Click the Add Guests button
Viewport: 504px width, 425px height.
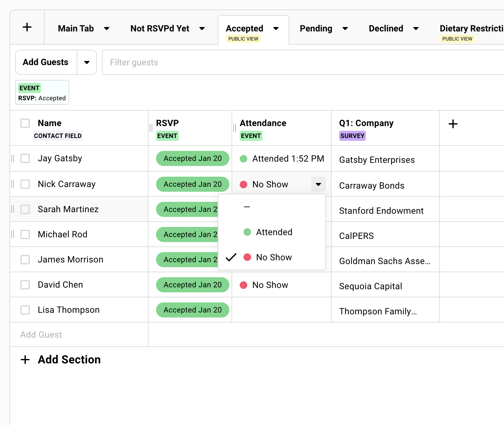[x=45, y=62]
